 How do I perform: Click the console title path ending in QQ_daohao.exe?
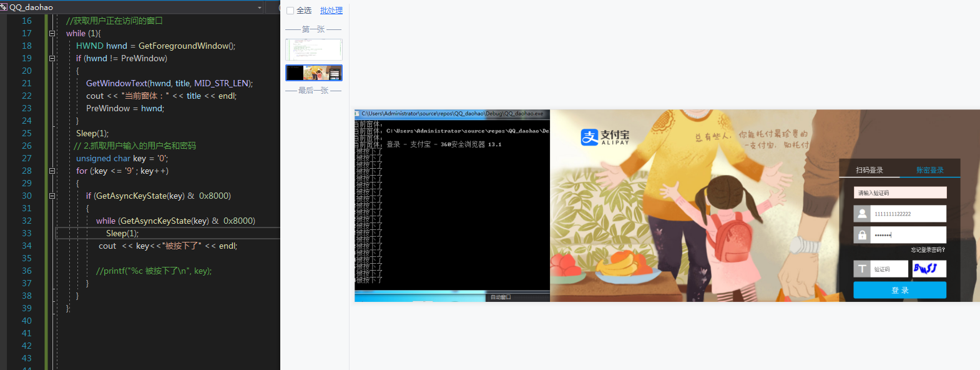click(x=453, y=114)
